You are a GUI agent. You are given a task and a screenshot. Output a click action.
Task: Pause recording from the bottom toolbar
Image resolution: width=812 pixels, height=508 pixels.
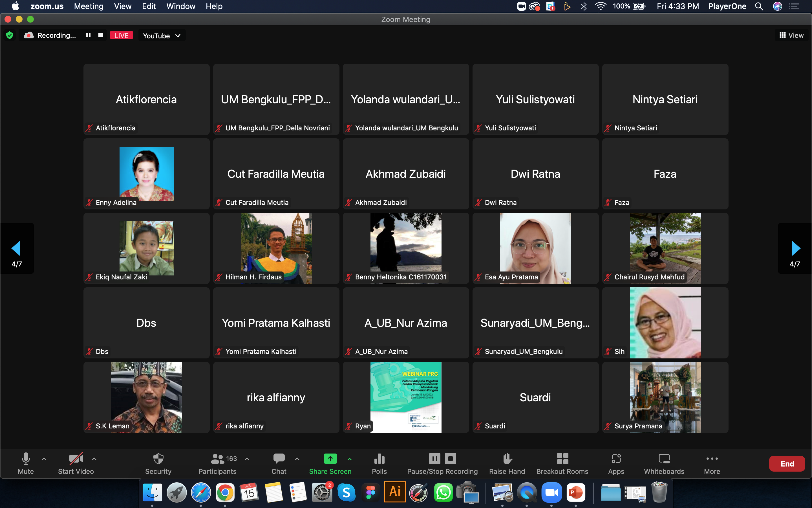434,459
